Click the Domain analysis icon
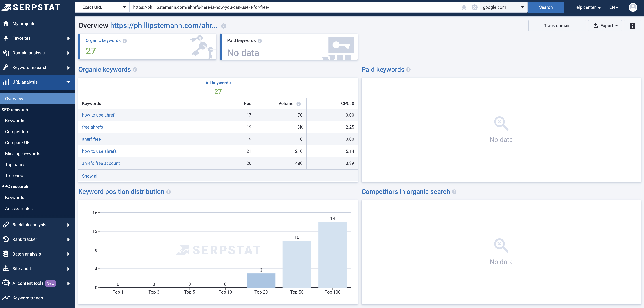 6,53
